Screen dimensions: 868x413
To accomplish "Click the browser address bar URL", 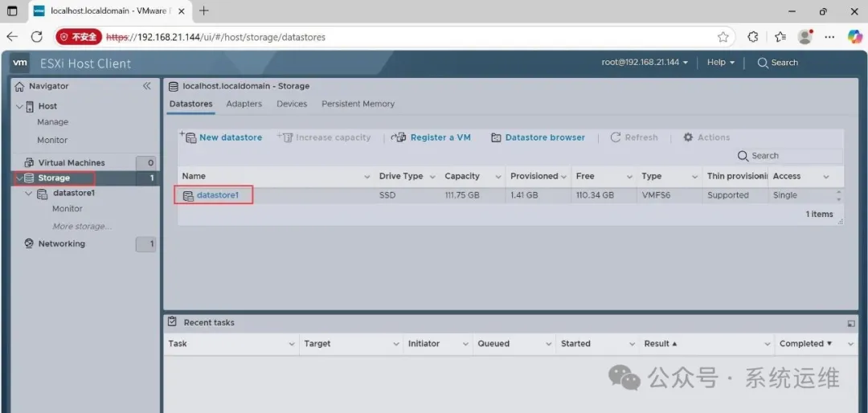I will click(216, 38).
